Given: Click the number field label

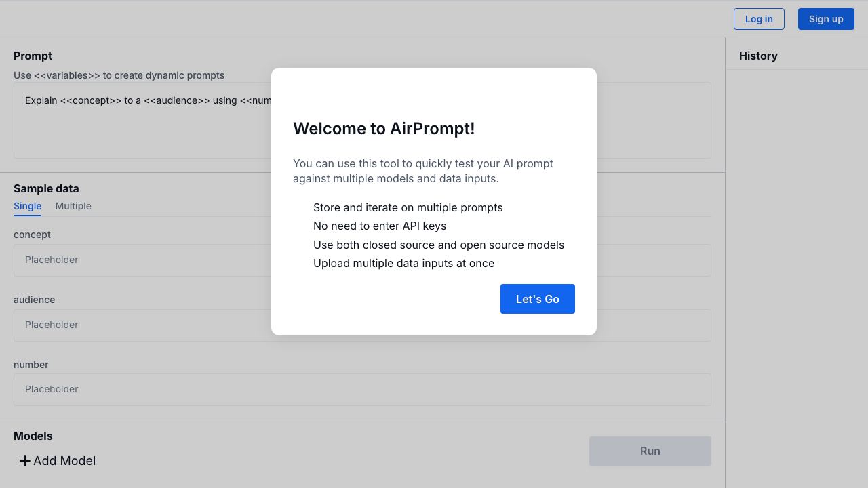Looking at the screenshot, I should pos(31,365).
